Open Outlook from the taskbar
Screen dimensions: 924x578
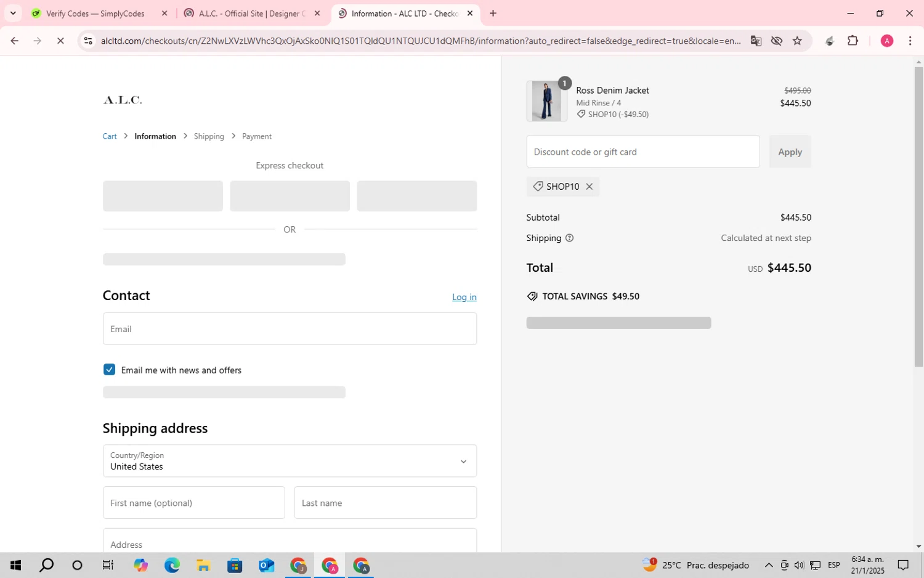pos(266,565)
